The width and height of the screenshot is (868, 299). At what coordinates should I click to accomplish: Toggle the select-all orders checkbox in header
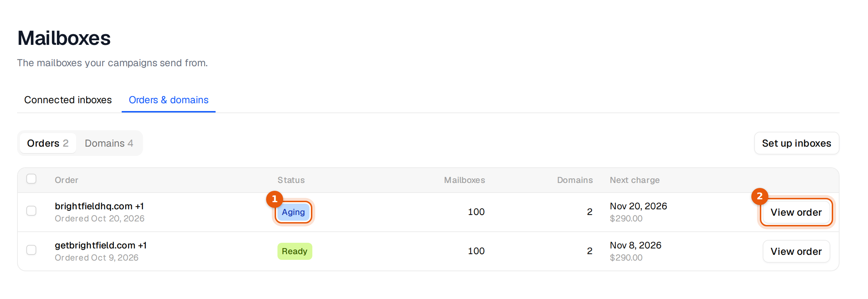coord(31,179)
